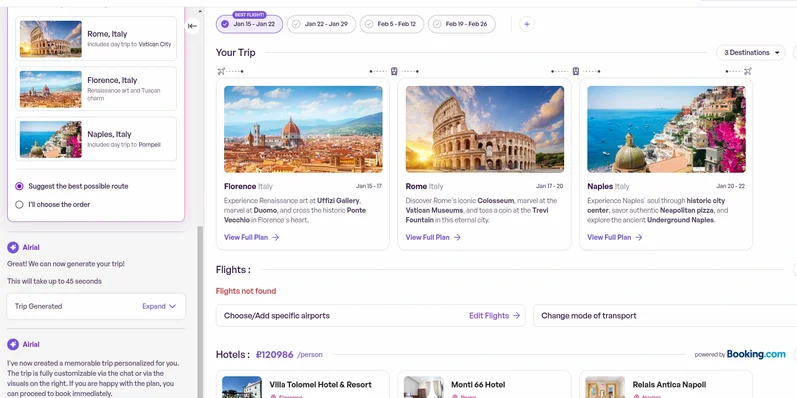Switch to Feb 5 - Feb 12 dates
This screenshot has height=398, width=797.
(391, 24)
